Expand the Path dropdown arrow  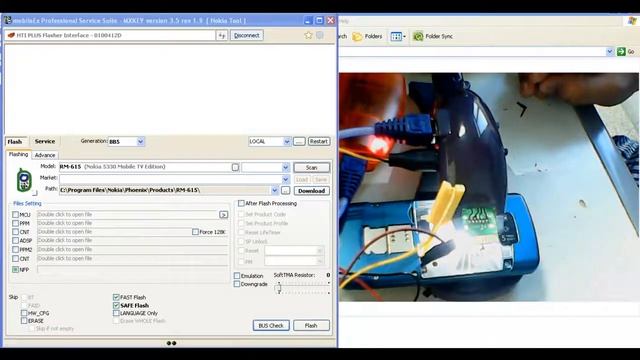click(x=274, y=191)
